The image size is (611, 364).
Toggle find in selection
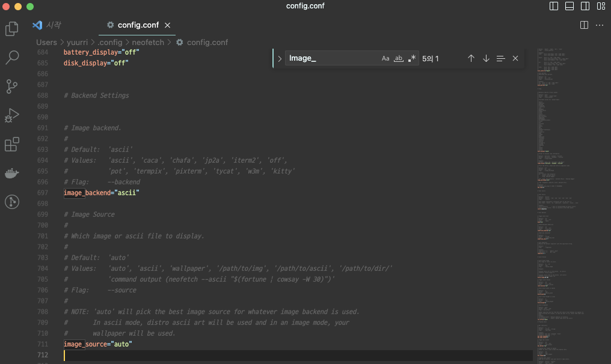[x=501, y=58]
